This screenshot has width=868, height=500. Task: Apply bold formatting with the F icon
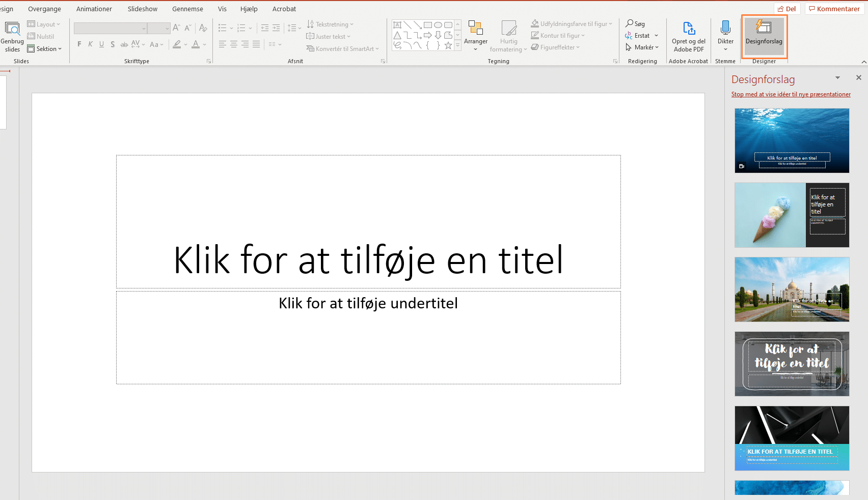click(79, 44)
